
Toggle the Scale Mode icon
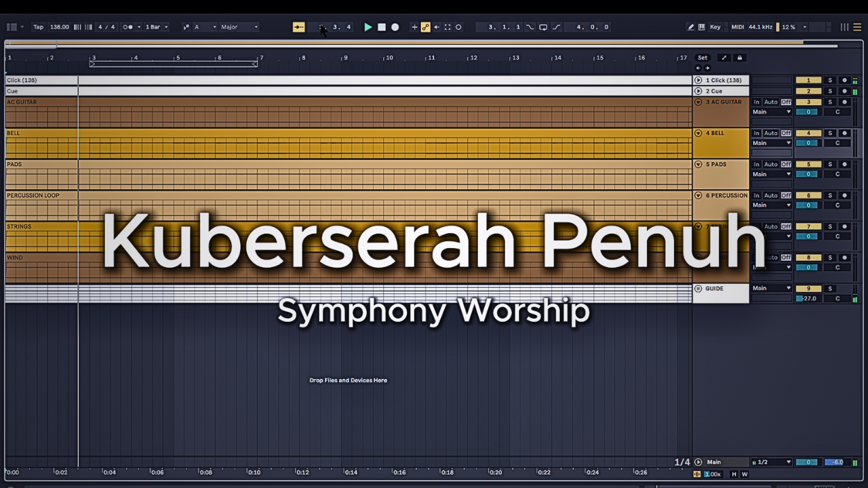tap(186, 27)
